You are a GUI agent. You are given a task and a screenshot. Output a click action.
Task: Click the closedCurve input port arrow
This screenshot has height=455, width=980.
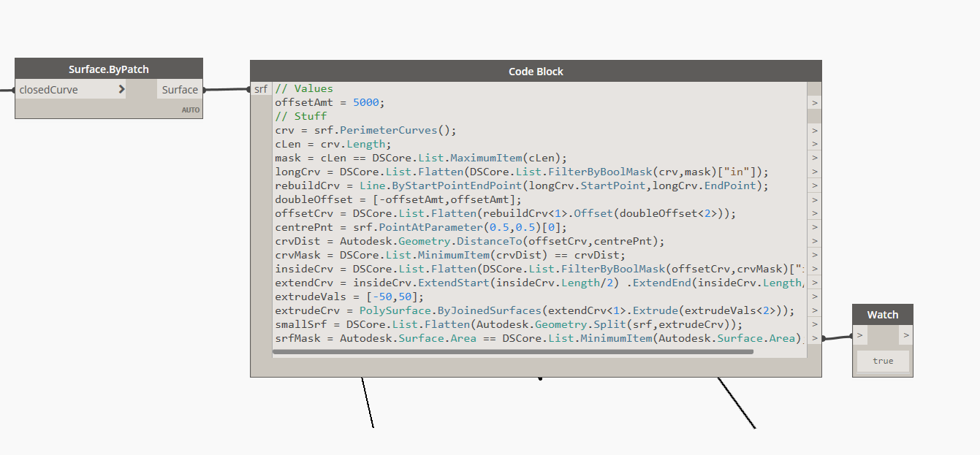(x=122, y=89)
